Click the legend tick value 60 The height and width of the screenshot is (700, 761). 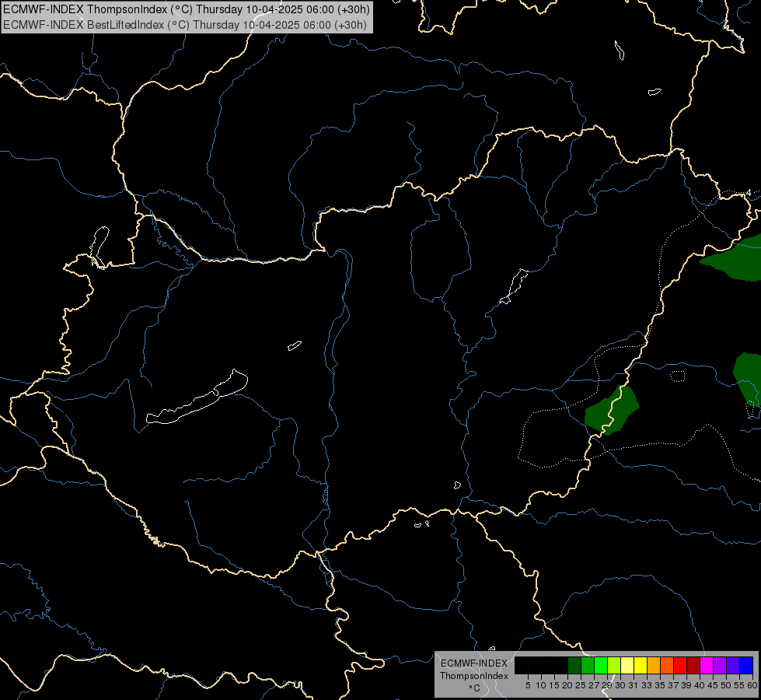pyautogui.click(x=752, y=685)
